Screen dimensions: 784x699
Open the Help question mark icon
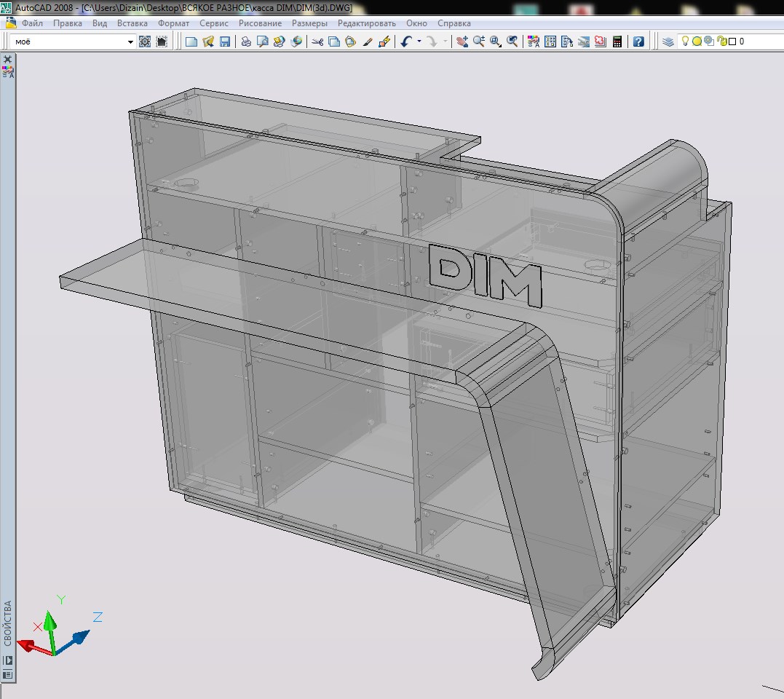[x=638, y=42]
